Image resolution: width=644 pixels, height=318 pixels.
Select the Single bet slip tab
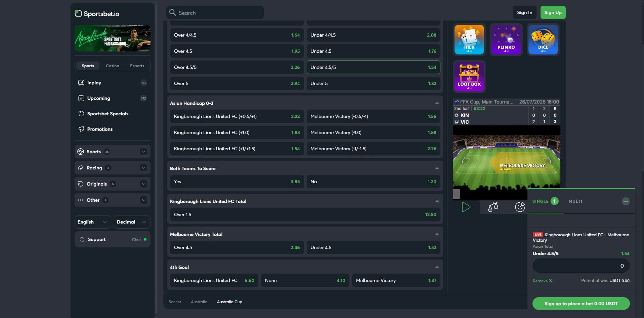coord(545,201)
